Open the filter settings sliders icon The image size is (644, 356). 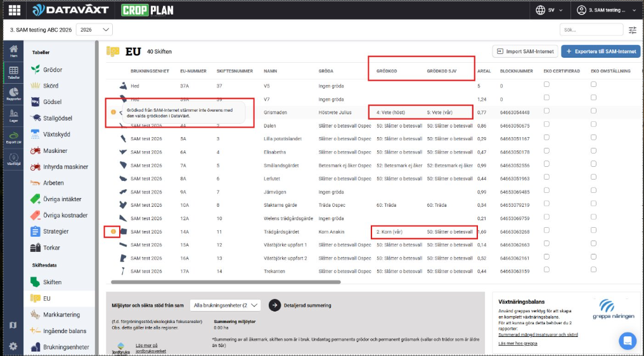click(x=632, y=30)
